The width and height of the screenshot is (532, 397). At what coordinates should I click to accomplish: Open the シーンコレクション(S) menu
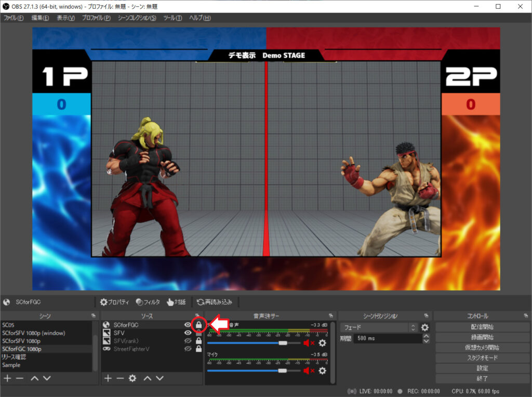tap(137, 18)
